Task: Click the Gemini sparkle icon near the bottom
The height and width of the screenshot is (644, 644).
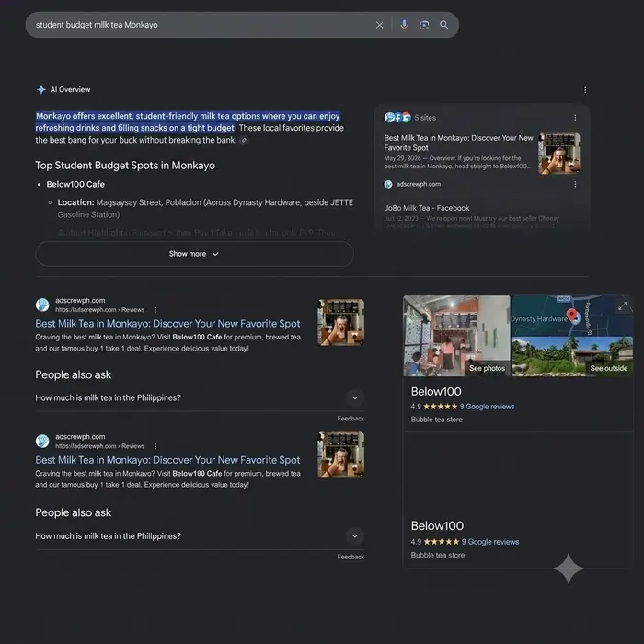Action: [x=569, y=569]
